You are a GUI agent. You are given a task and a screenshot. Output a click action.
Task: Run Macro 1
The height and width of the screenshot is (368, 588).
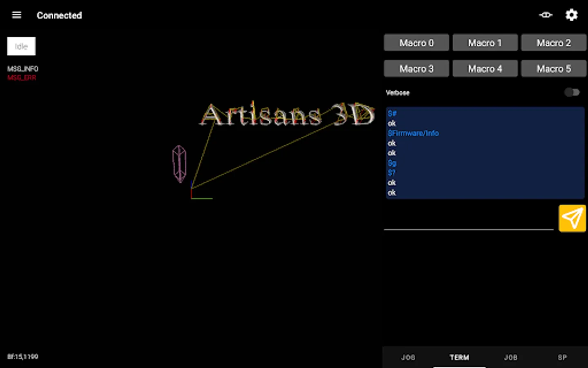[x=485, y=43]
